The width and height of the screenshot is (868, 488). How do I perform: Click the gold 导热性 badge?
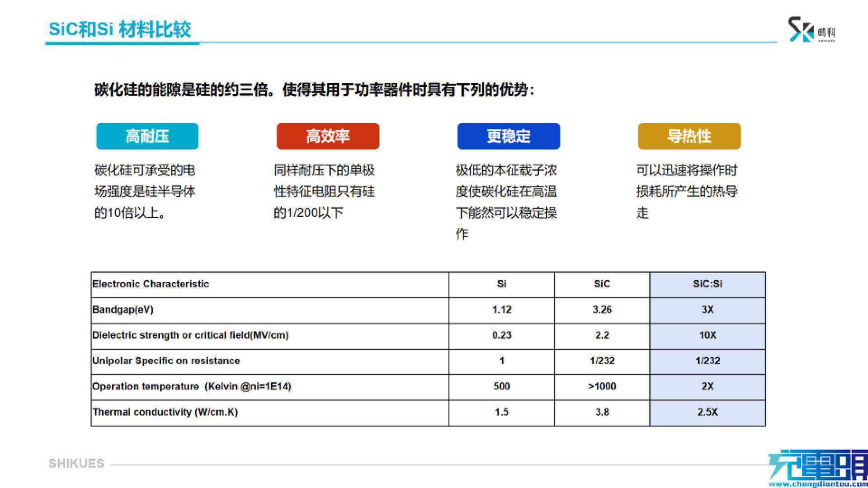(689, 136)
